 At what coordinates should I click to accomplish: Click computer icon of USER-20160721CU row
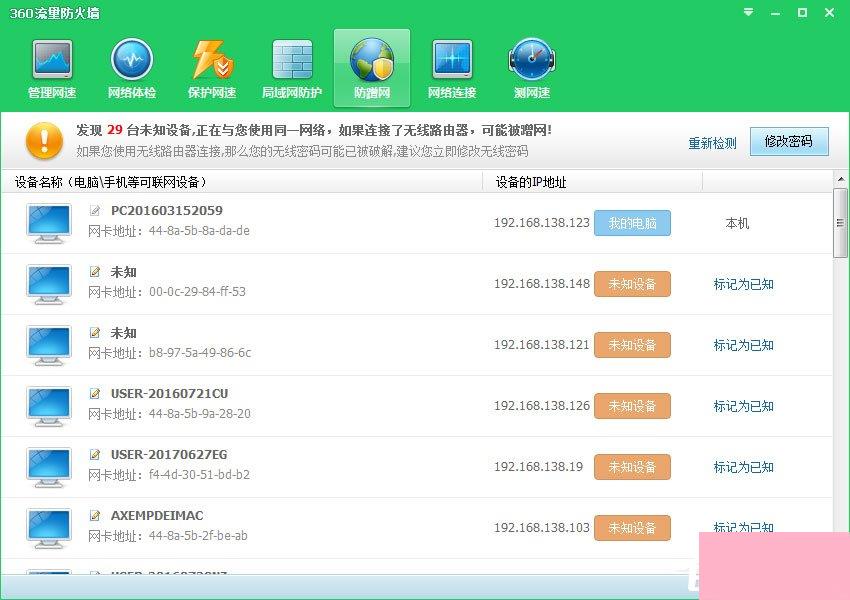pyautogui.click(x=49, y=406)
